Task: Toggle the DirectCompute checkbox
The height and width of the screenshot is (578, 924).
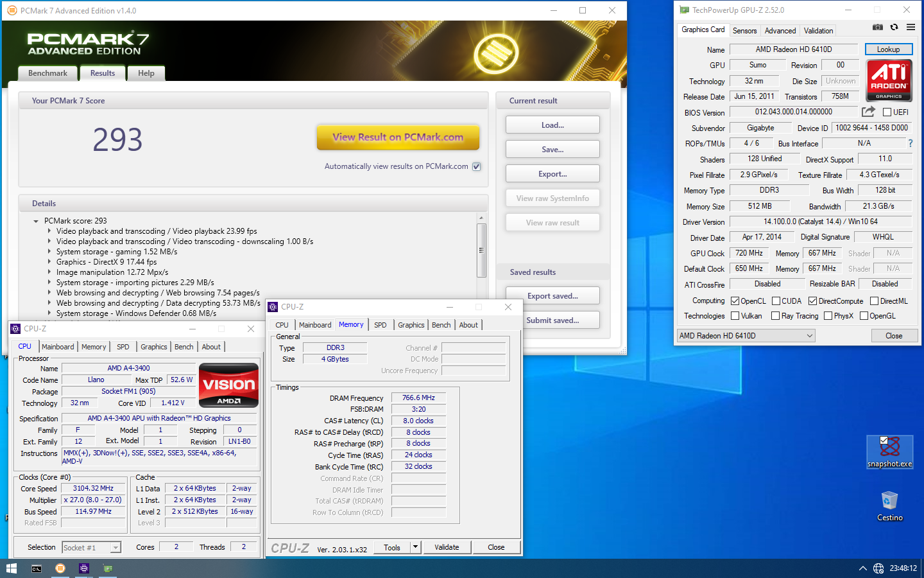Action: pos(812,301)
